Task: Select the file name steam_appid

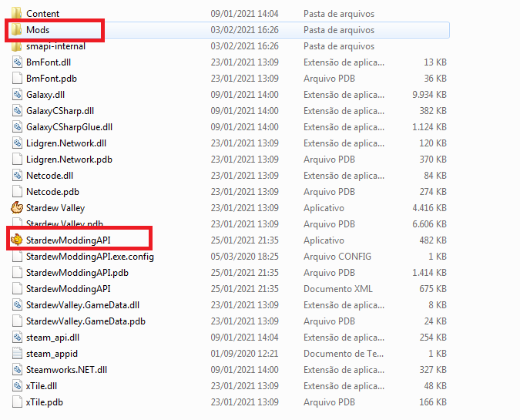Action: click(x=52, y=354)
